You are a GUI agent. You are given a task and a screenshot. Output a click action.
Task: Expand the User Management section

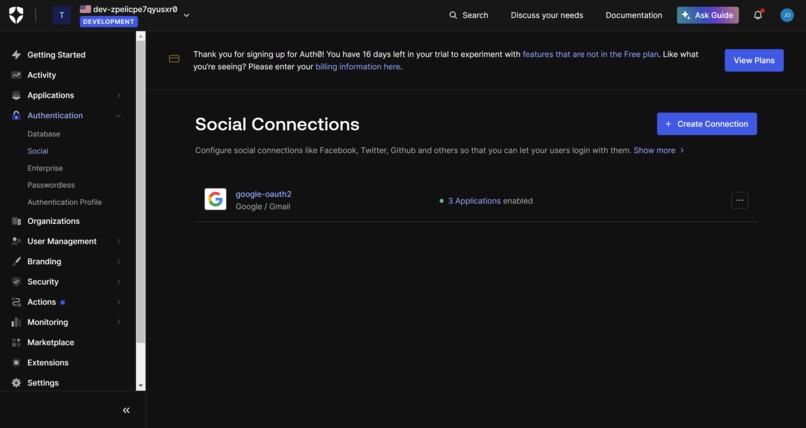119,241
